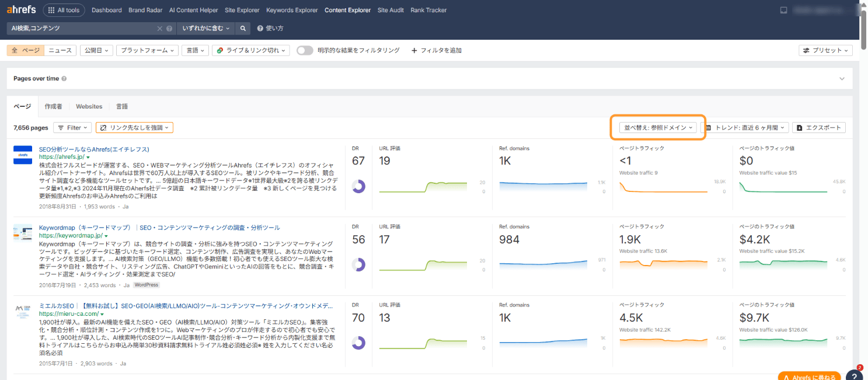Click the DR 67 donut chart
Screen dimensions: 868x380
coord(358,187)
